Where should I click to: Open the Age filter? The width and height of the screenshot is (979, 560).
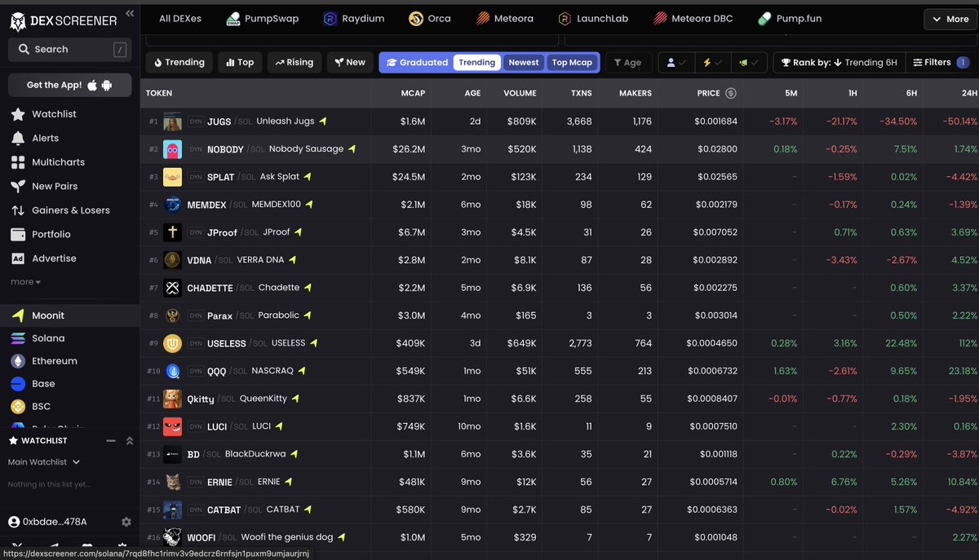tap(627, 62)
